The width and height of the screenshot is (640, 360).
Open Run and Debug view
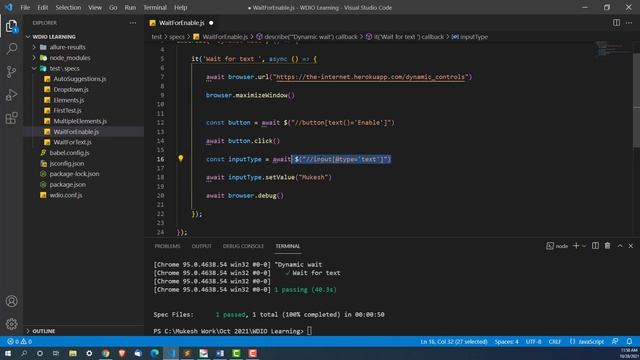[x=11, y=95]
